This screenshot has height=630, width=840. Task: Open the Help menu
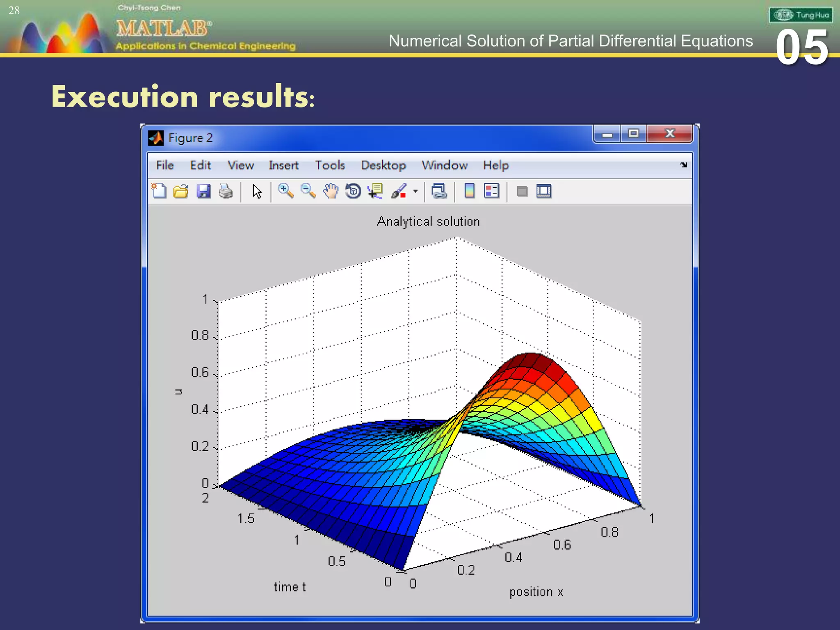496,165
